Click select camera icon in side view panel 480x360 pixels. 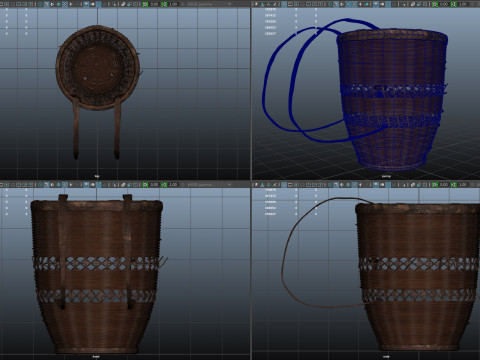coord(257,184)
